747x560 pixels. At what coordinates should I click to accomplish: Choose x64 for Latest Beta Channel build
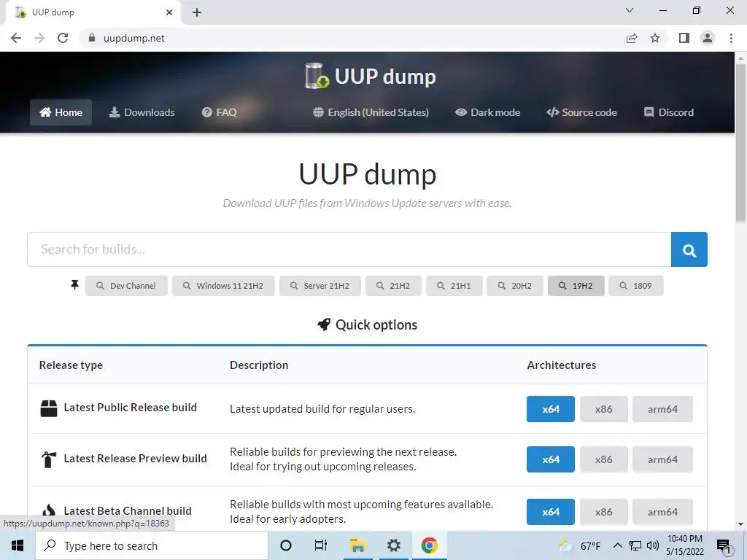(551, 512)
